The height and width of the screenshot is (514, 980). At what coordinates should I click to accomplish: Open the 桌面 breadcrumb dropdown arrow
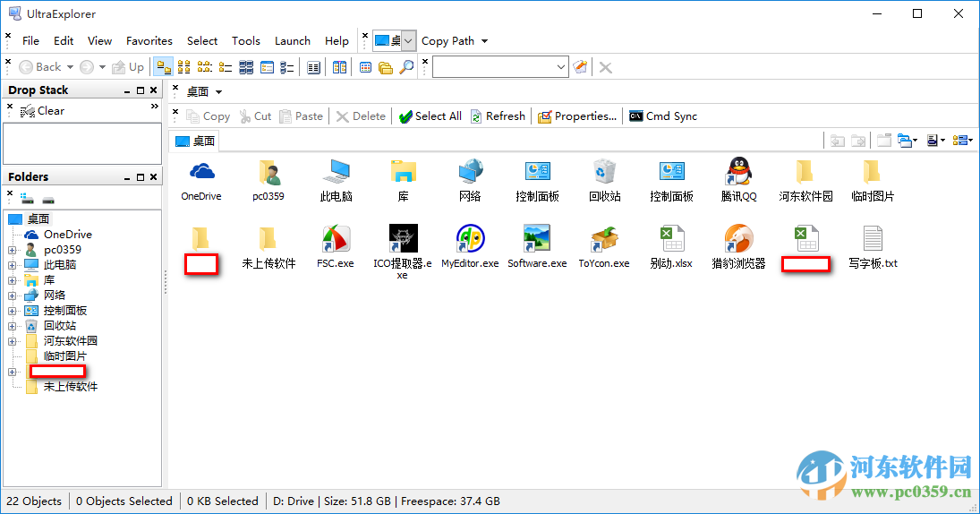tap(218, 92)
